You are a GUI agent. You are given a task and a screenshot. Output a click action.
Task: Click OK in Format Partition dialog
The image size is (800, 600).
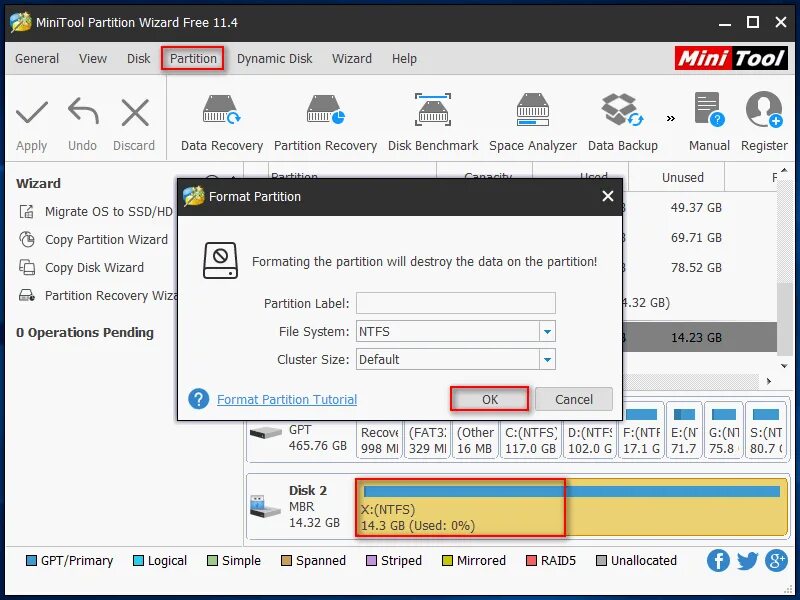pos(490,399)
